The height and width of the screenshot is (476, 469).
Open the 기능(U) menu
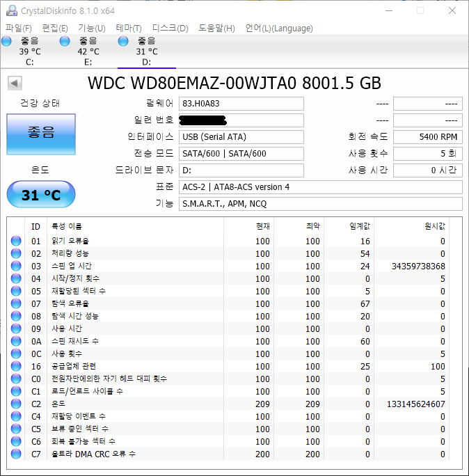coord(91,28)
